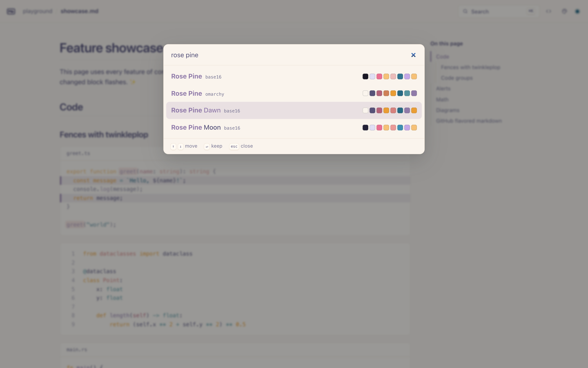Click the pink swatch in Rose Pine Moon row

pyautogui.click(x=379, y=128)
